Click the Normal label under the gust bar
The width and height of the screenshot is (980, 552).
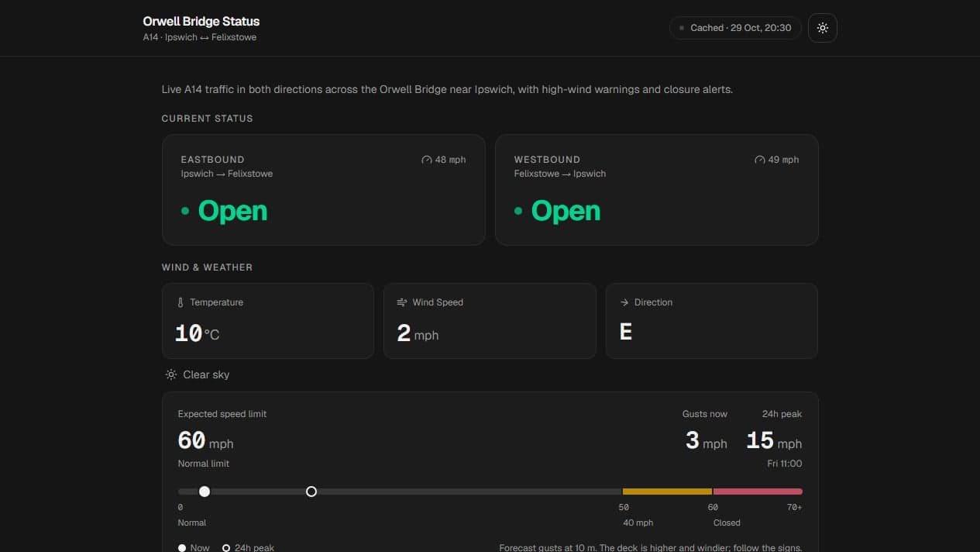(192, 523)
